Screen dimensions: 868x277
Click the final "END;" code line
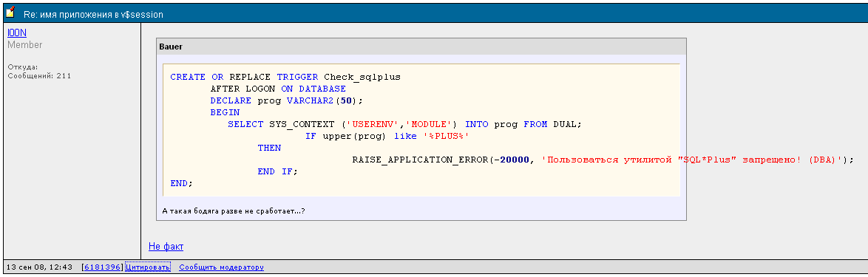tap(182, 183)
